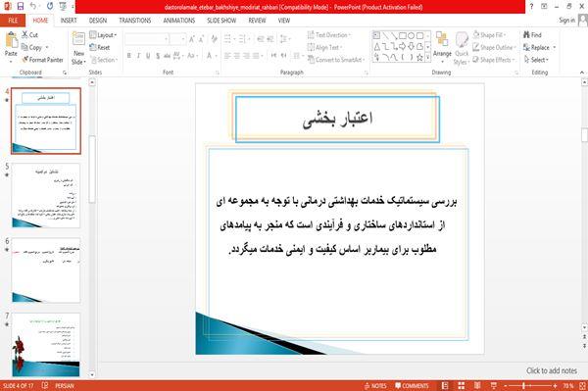Insert a New Slide
The image size is (588, 391).
[78, 48]
